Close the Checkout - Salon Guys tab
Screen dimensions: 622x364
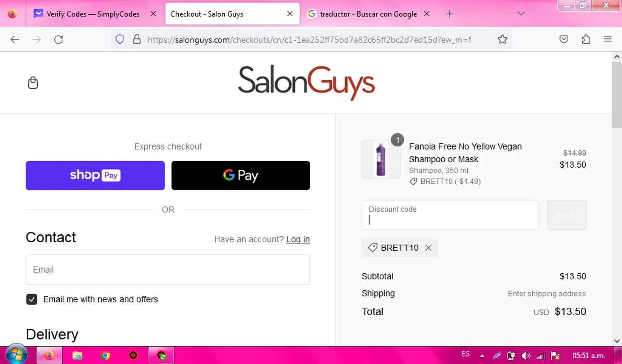click(x=290, y=14)
